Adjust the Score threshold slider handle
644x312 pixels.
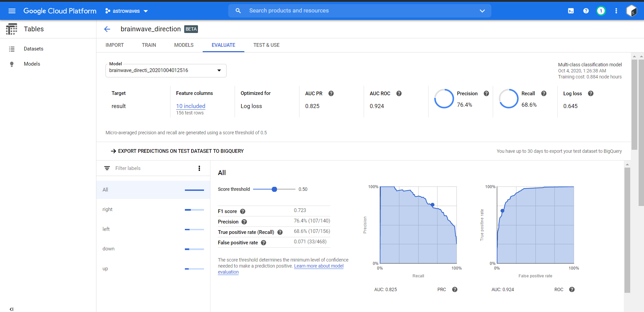pyautogui.click(x=274, y=189)
